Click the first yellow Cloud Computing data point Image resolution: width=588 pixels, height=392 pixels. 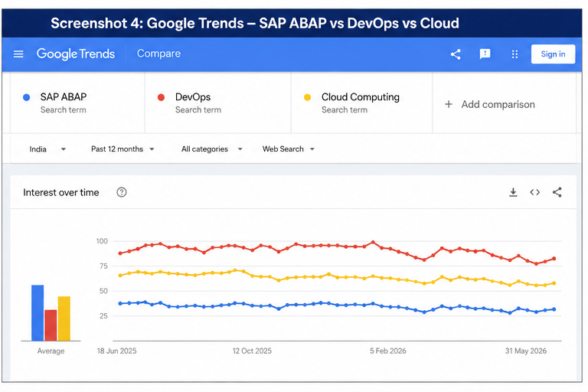click(x=120, y=276)
